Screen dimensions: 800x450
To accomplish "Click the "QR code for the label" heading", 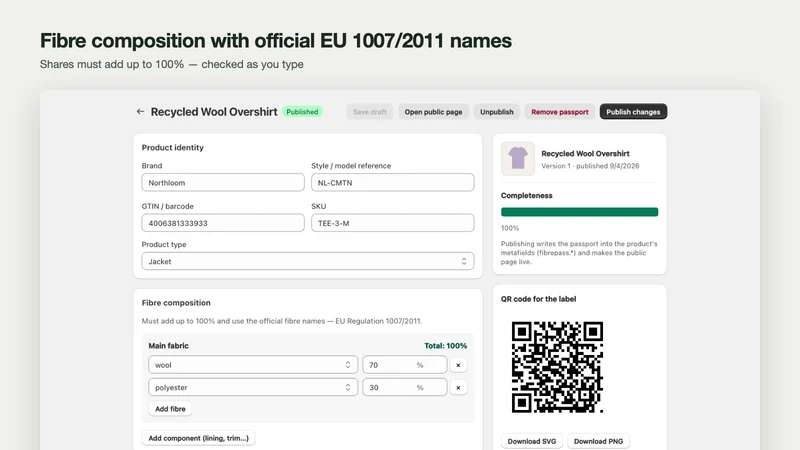I will pos(538,299).
